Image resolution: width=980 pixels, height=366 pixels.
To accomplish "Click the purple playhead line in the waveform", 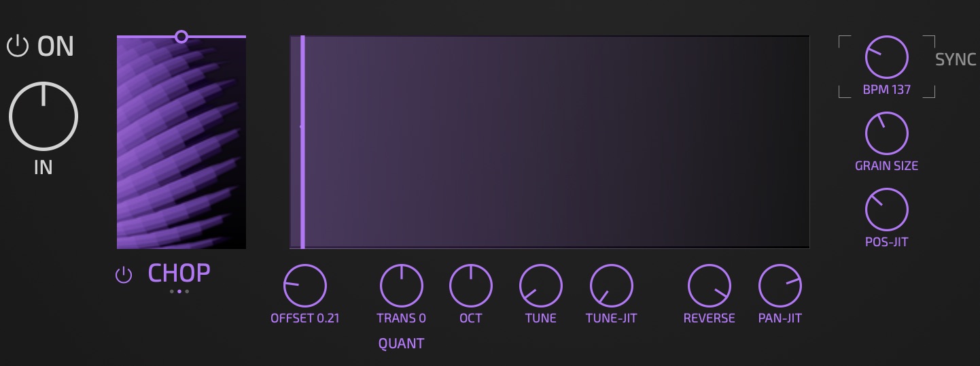I will [302, 143].
